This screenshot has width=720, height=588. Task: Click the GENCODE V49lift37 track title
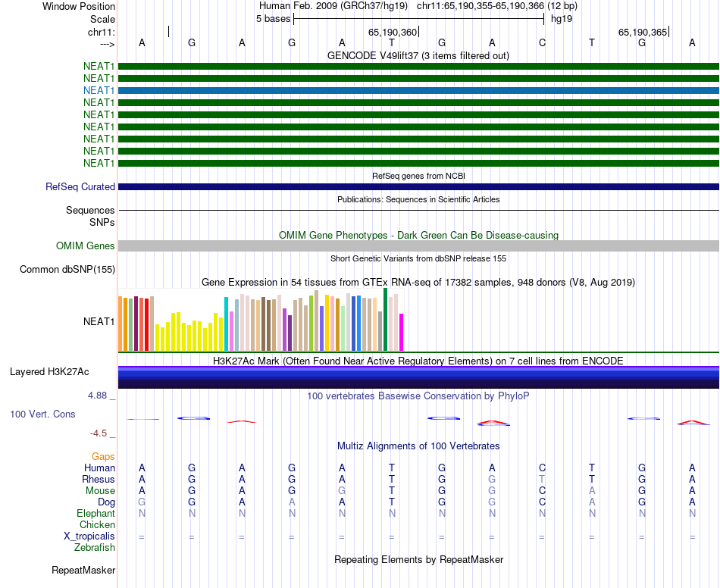(418, 56)
